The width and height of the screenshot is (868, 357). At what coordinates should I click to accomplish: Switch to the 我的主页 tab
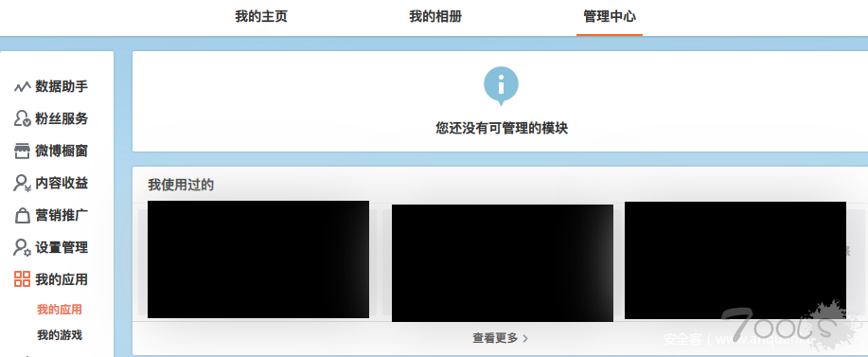tap(261, 17)
